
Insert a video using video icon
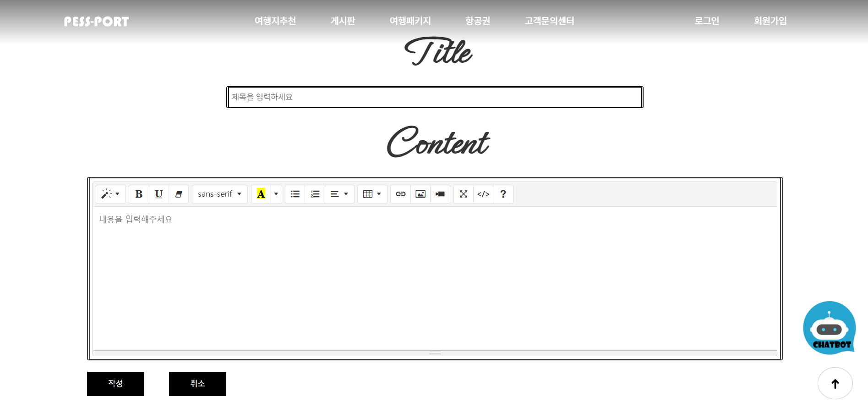click(x=440, y=194)
